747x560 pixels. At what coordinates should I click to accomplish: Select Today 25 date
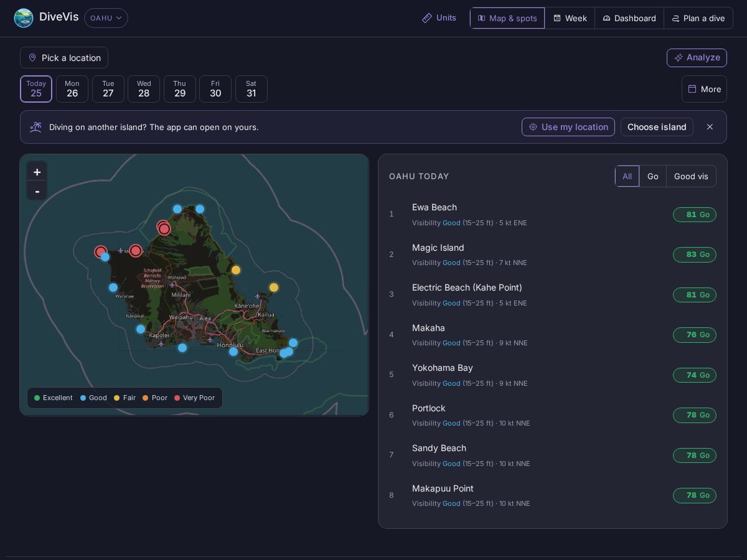click(36, 89)
